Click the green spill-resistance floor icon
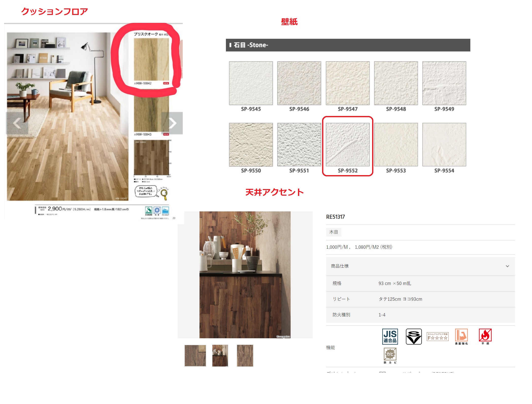This screenshot has height=404, width=532. click(x=148, y=210)
